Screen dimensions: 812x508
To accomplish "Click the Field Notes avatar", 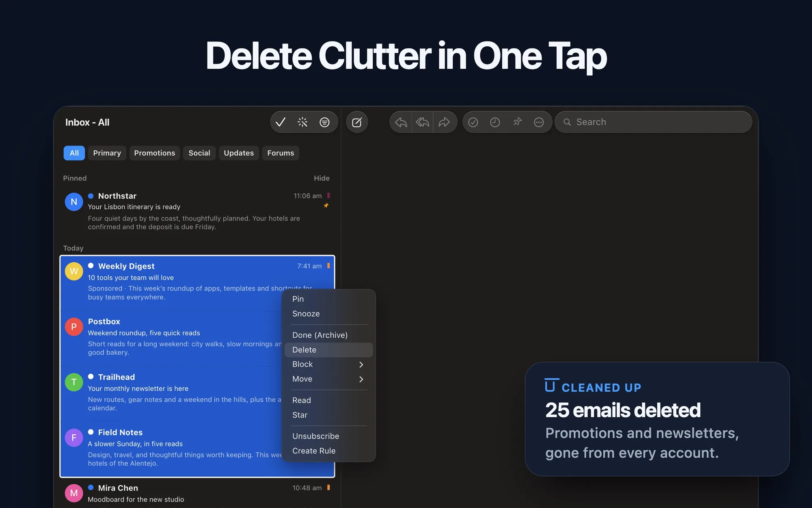I will pyautogui.click(x=74, y=438).
